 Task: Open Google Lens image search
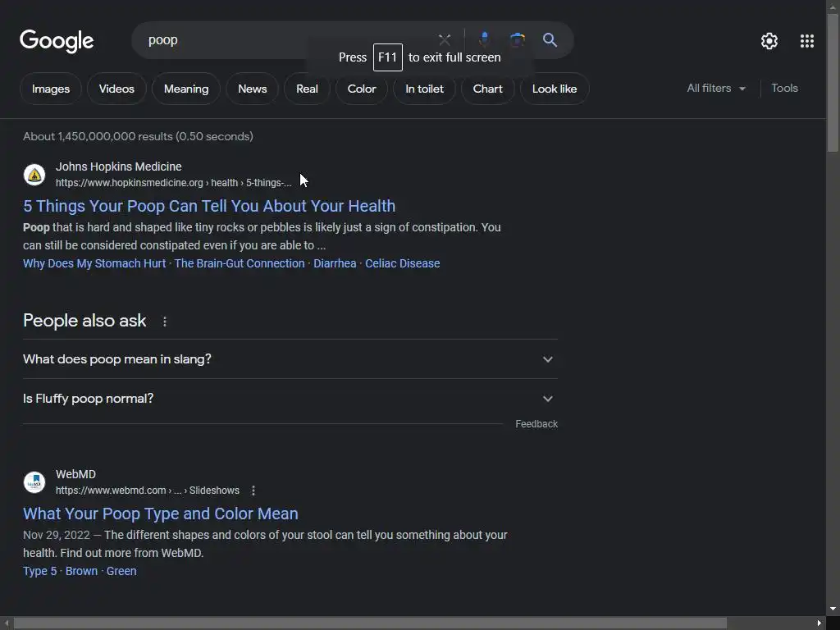(517, 39)
